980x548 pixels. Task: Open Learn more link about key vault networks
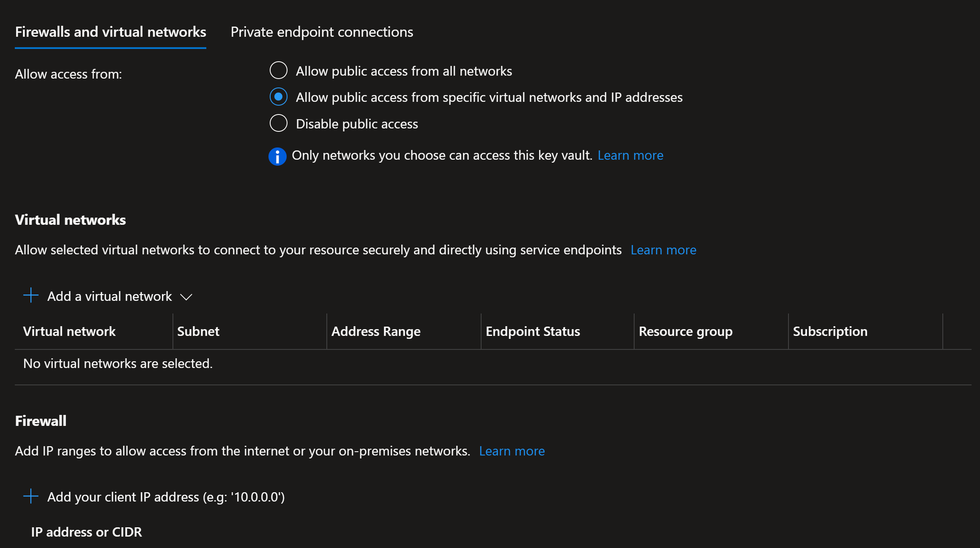630,155
